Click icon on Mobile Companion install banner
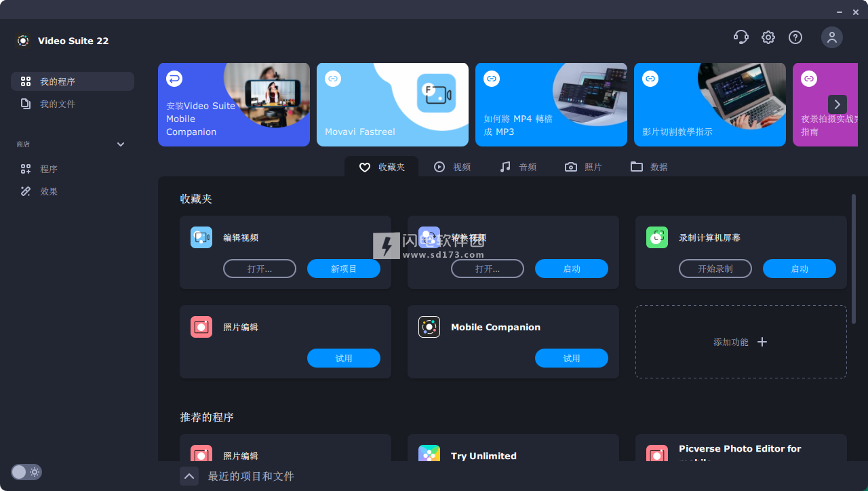868x491 pixels. (174, 79)
